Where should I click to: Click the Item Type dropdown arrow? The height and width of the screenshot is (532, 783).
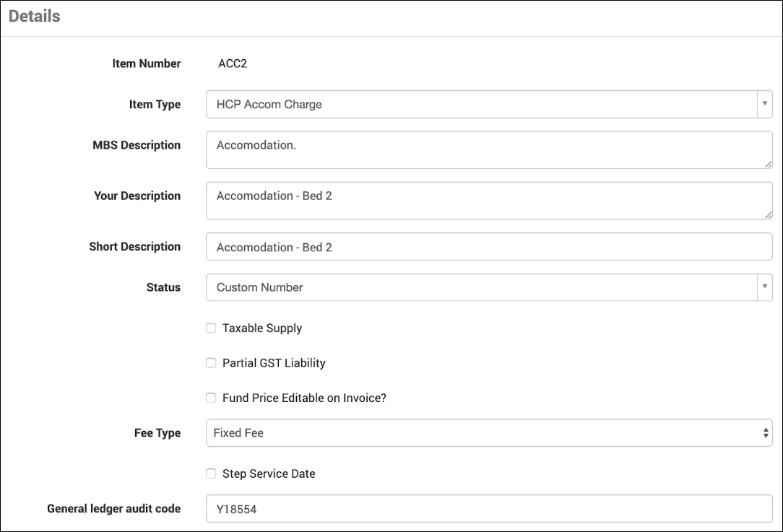(764, 104)
